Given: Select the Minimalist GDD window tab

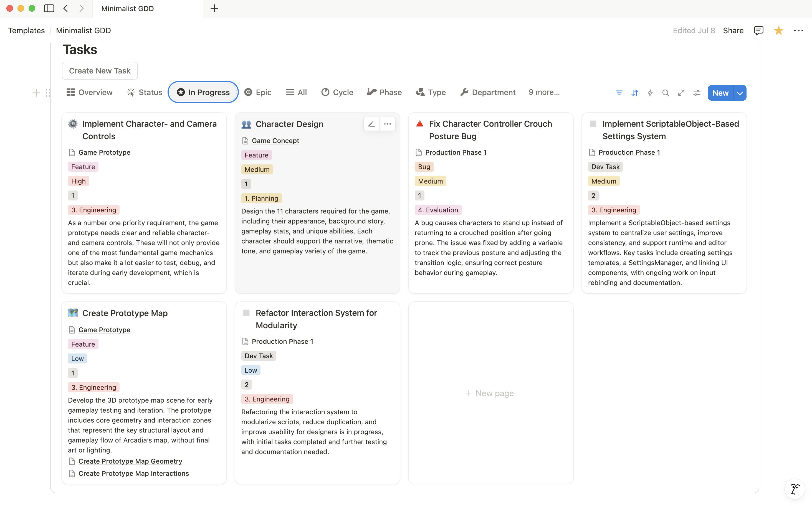Looking at the screenshot, I should pyautogui.click(x=148, y=9).
